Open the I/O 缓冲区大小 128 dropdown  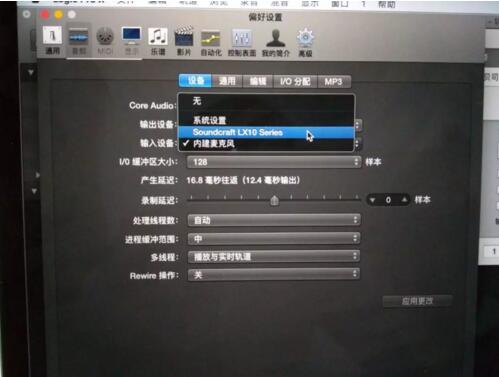pos(274,162)
